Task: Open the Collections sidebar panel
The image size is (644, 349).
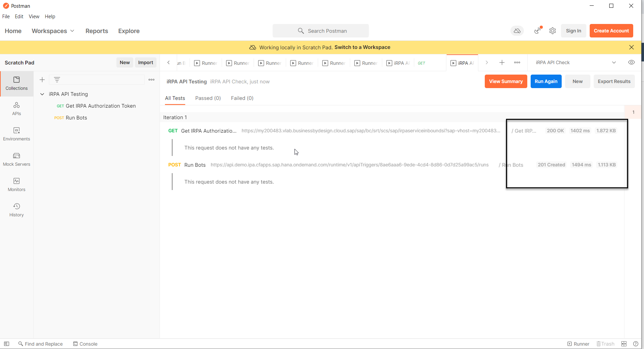Action: 17,83
